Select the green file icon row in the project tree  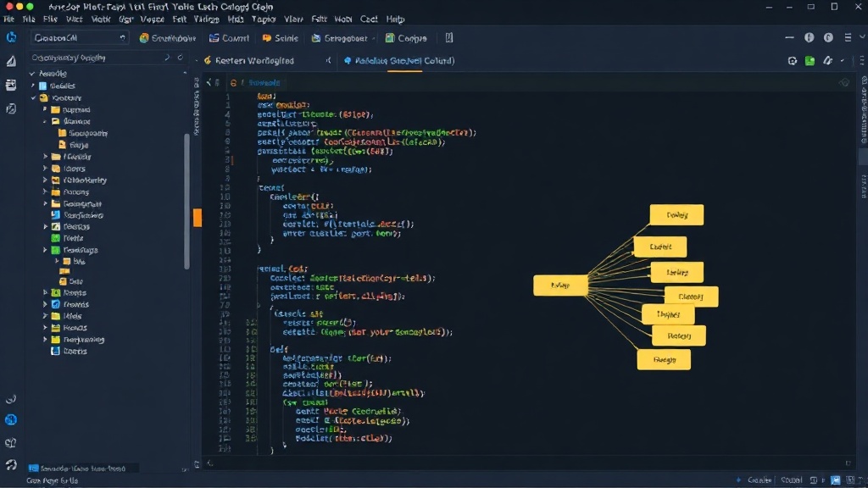click(68, 238)
